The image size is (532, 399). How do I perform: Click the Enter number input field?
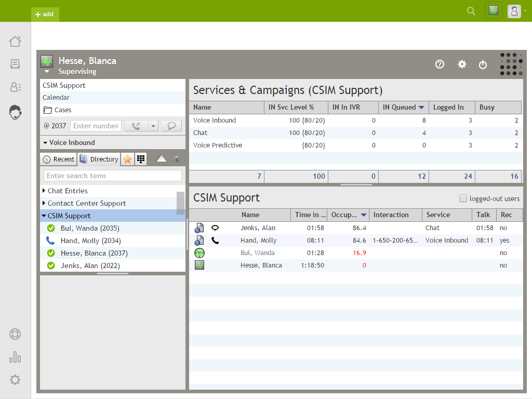pyautogui.click(x=96, y=126)
